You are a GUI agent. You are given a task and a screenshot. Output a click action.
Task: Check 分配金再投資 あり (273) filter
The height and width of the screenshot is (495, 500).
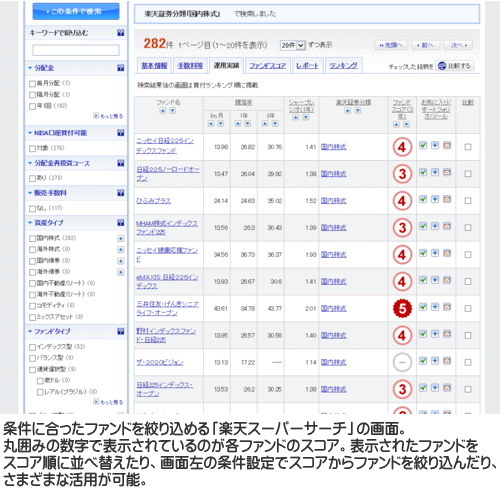pyautogui.click(x=32, y=178)
